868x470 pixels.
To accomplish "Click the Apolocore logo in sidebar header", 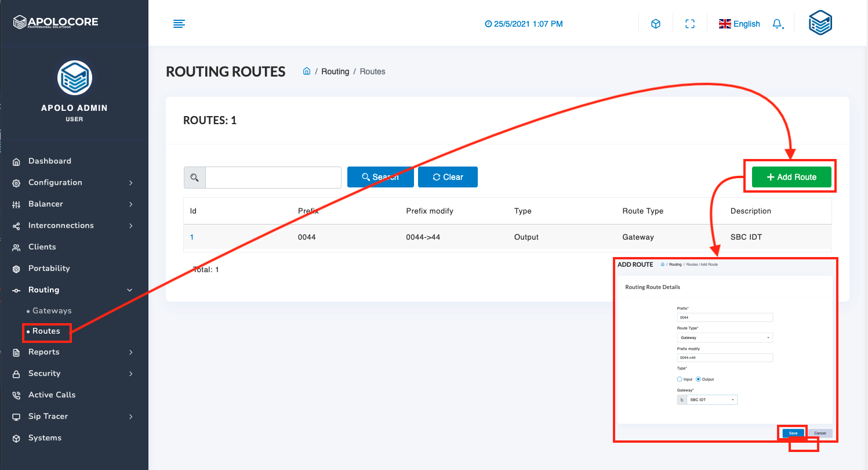I will [56, 22].
